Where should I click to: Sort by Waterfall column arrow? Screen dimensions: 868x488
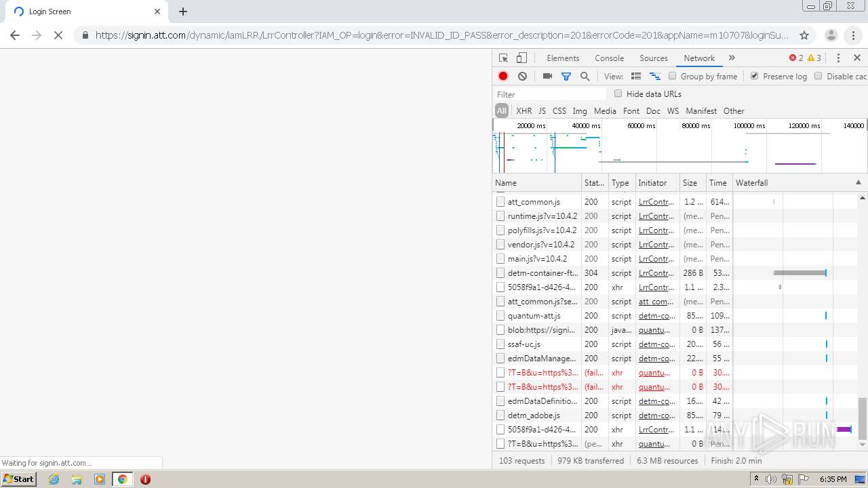(858, 182)
